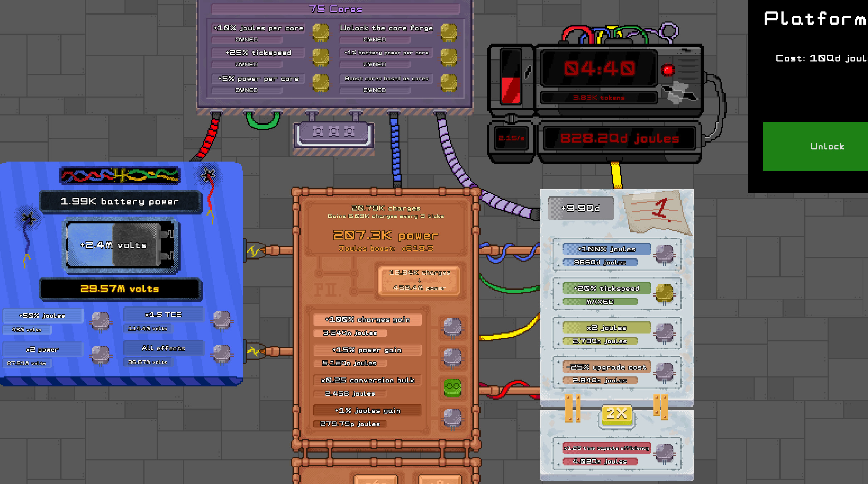
Task: Click the spark at the red wire's top
Action: coord(208,175)
